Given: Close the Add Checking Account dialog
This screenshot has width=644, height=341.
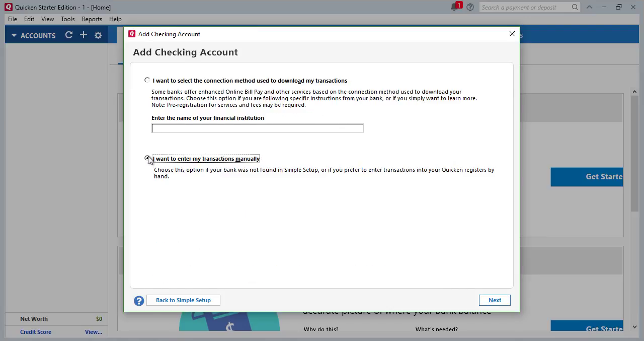Looking at the screenshot, I should pyautogui.click(x=512, y=34).
